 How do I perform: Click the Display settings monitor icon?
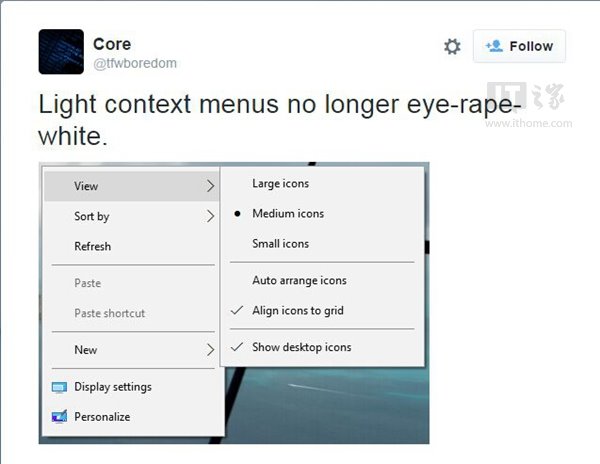pyautogui.click(x=59, y=387)
